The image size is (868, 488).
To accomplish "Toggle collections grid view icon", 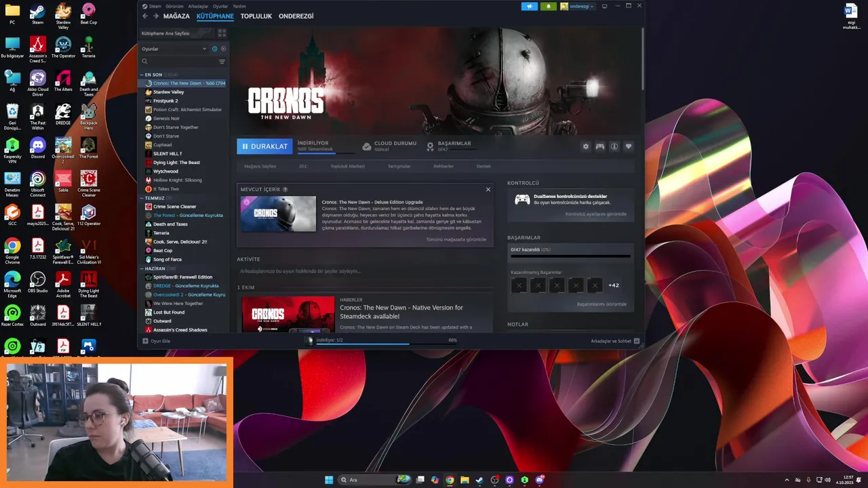I will tap(222, 33).
